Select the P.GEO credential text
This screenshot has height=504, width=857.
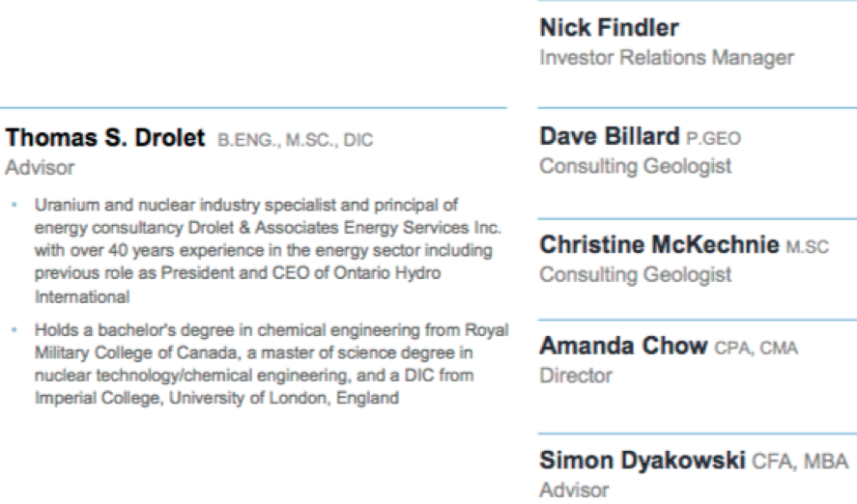coord(713,139)
